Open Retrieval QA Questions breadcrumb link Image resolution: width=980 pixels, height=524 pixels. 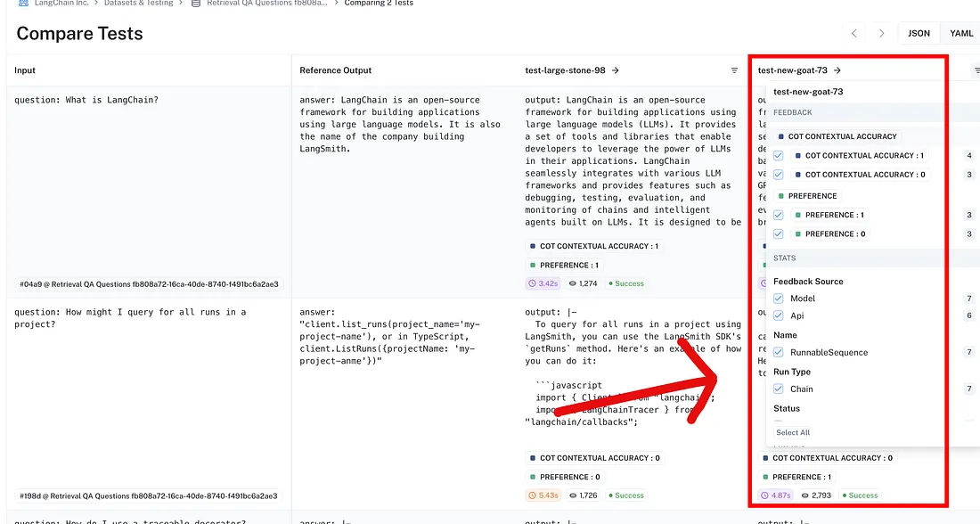tap(267, 4)
